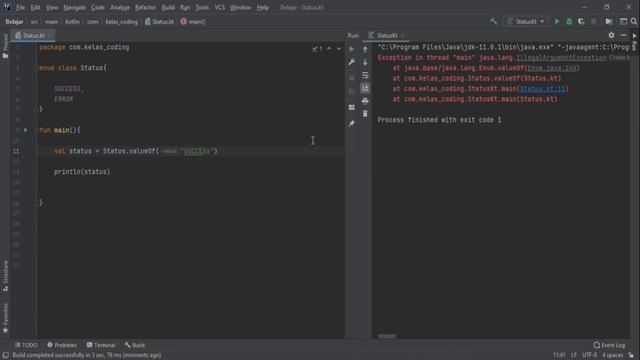This screenshot has height=360, width=640.
Task: Pin the Run tab
Action: (x=351, y=123)
